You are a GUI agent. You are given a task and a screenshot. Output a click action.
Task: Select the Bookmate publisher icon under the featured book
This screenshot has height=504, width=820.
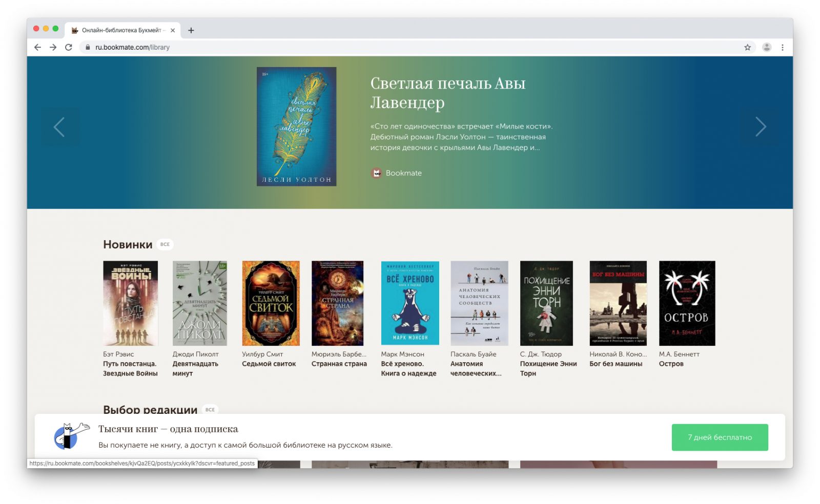(377, 173)
